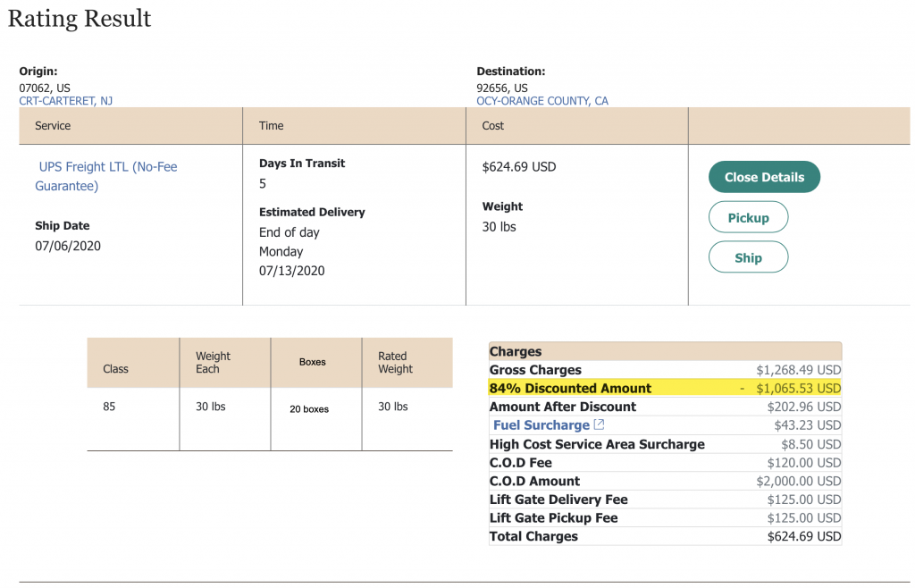This screenshot has width=915, height=588.
Task: Click the Amount After Discount value $202.96 USD
Action: [x=803, y=407]
